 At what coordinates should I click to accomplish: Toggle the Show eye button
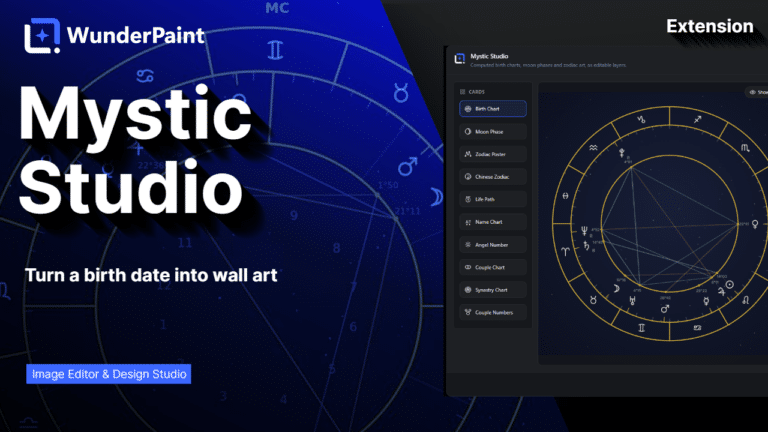click(x=757, y=92)
